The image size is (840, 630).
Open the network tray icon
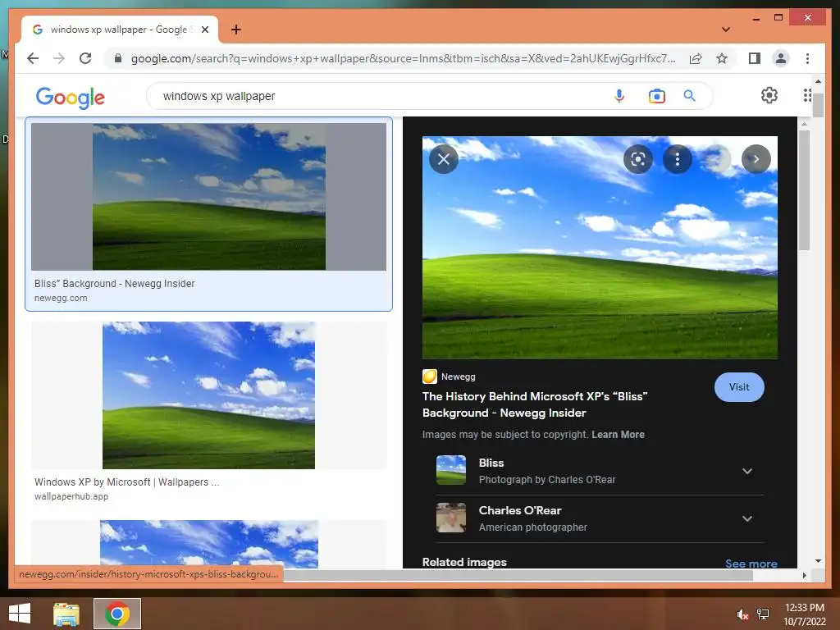tap(763, 614)
